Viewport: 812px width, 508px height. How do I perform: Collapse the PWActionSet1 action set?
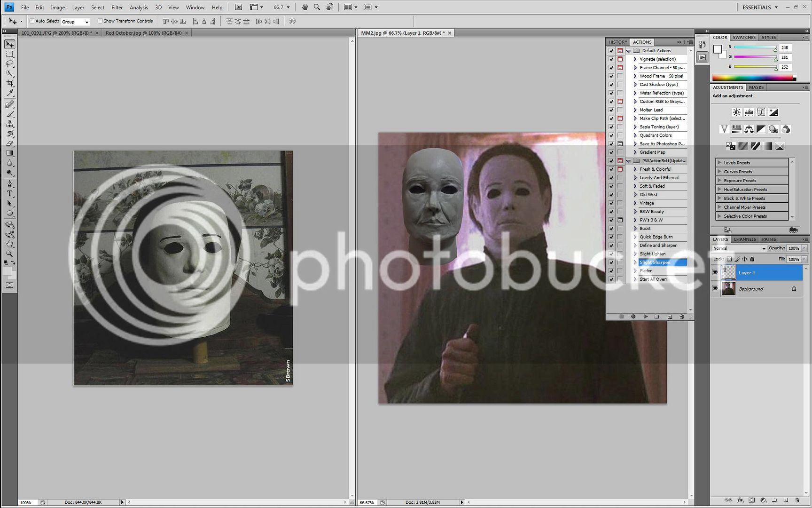coord(628,161)
